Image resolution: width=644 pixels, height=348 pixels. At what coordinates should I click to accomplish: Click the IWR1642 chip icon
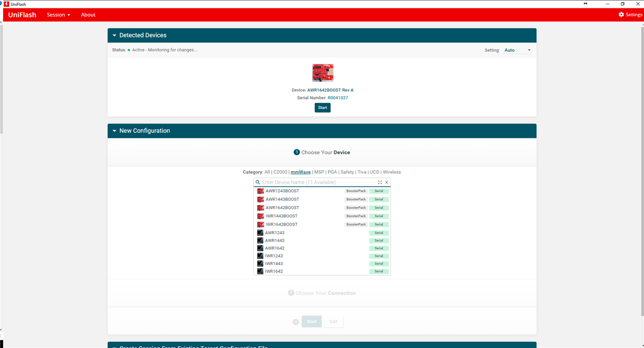(x=260, y=271)
